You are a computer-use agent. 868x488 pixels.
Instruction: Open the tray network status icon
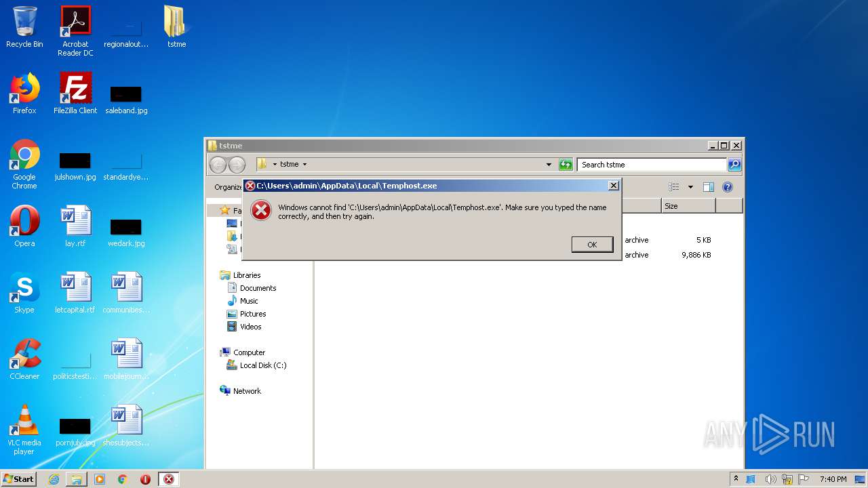click(787, 479)
